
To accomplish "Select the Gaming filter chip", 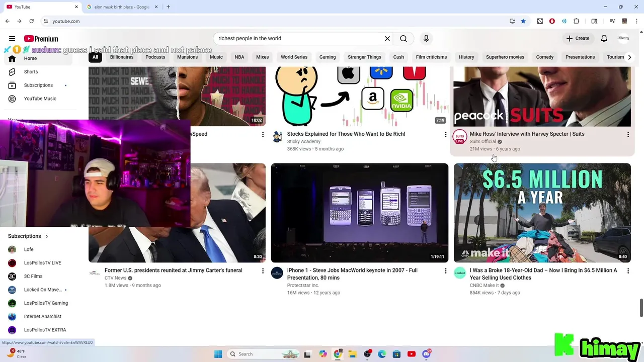I will coord(328,57).
